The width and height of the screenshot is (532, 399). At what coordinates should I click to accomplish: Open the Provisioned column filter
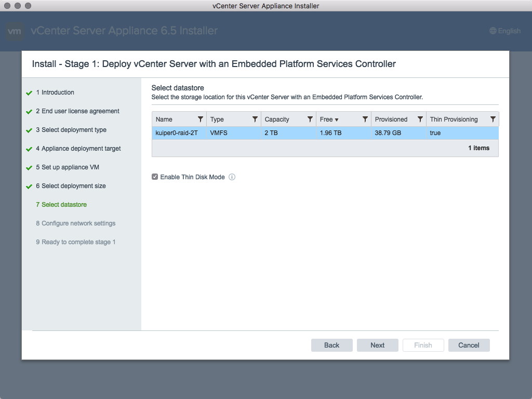click(x=420, y=119)
